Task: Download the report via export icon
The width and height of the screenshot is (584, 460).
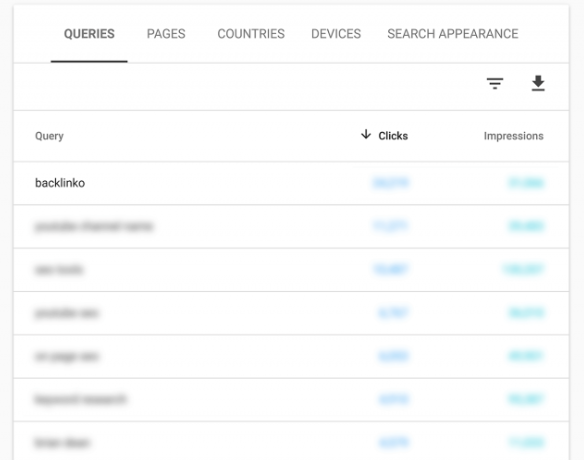Action: 538,83
